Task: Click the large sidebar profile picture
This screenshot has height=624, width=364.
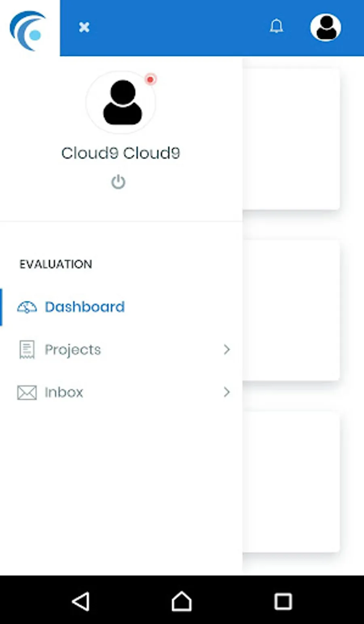Action: coord(121,103)
